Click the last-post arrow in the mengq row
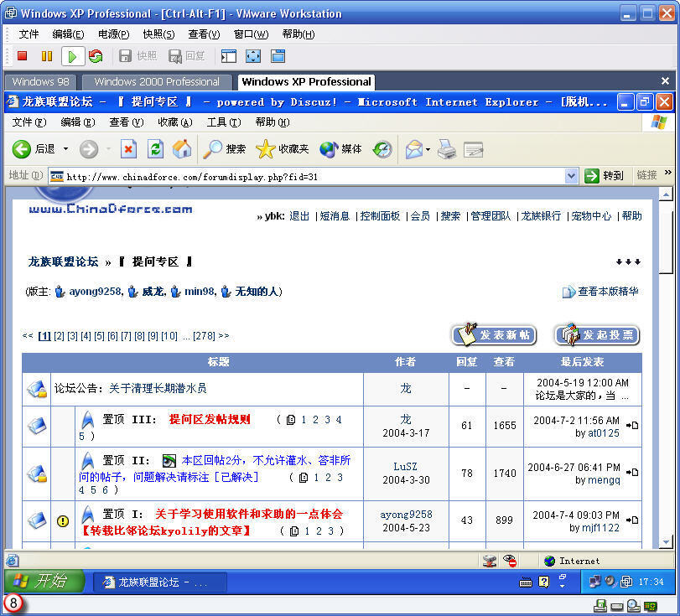The width and height of the screenshot is (680, 616). click(632, 472)
